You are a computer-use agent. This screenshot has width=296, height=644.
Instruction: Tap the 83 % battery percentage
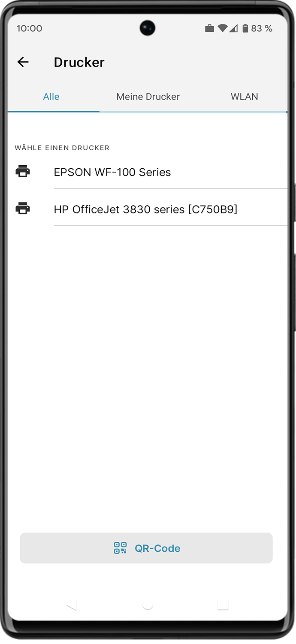(262, 28)
